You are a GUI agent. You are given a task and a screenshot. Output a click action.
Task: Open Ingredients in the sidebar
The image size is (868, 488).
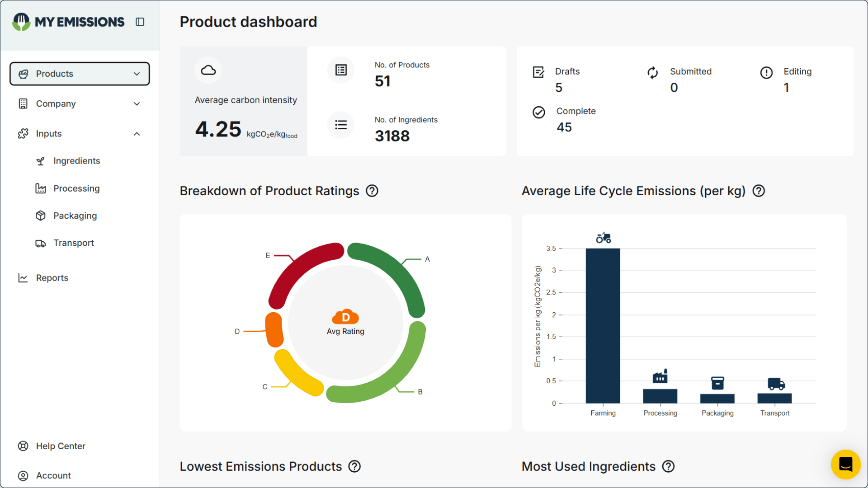pyautogui.click(x=76, y=161)
